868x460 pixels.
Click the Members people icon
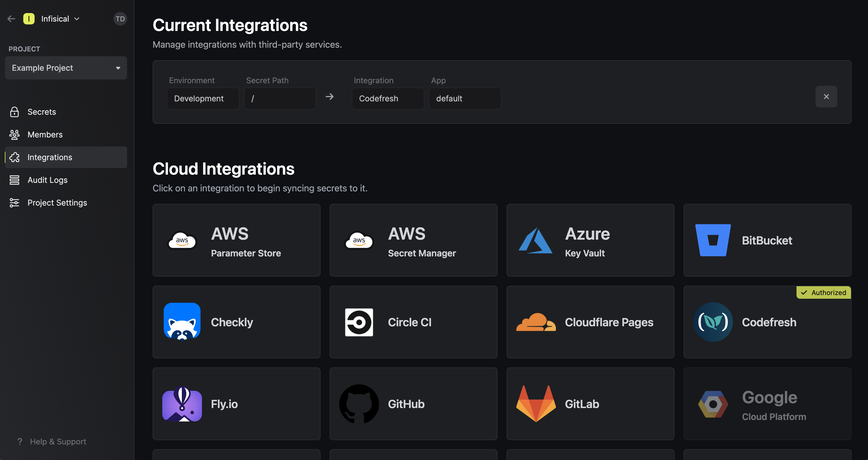[14, 135]
